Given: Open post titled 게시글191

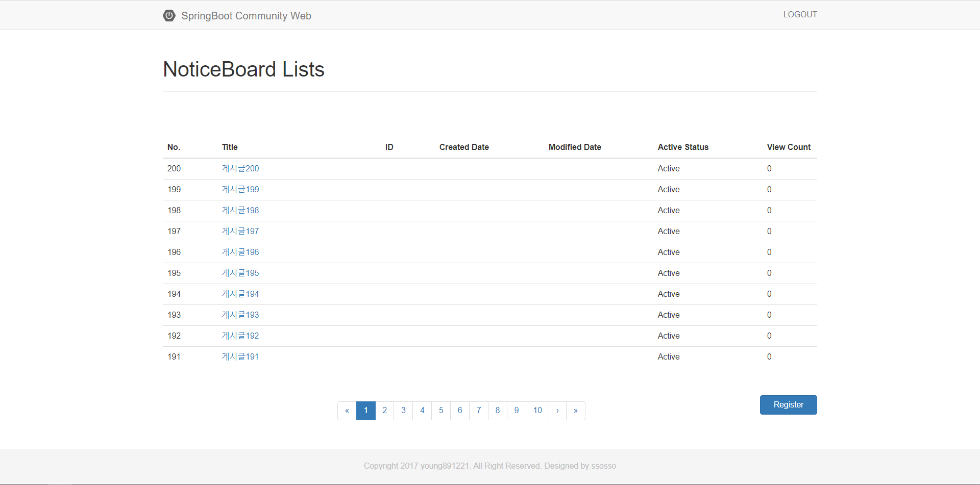Looking at the screenshot, I should click(240, 356).
